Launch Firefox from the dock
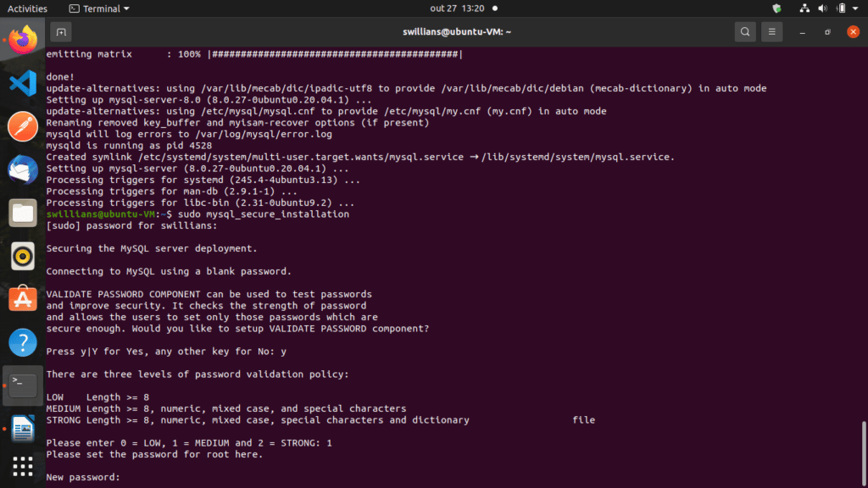The height and width of the screenshot is (488, 868). (23, 38)
